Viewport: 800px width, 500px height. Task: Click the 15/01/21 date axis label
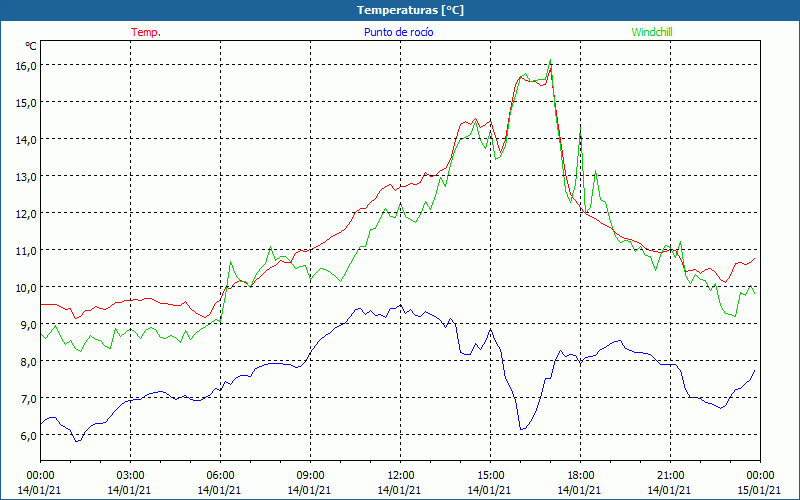(x=760, y=490)
